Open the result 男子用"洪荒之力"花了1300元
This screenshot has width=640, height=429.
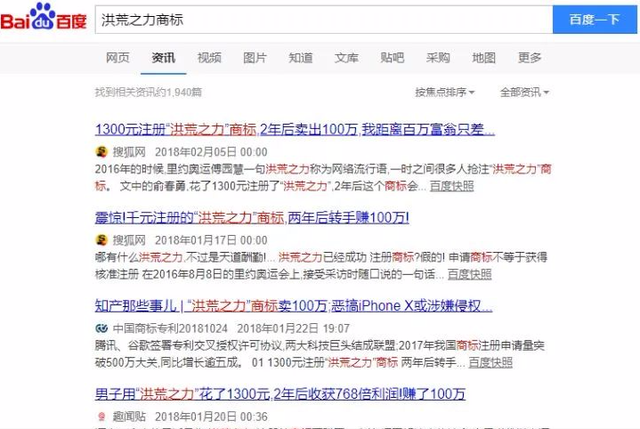[280, 394]
